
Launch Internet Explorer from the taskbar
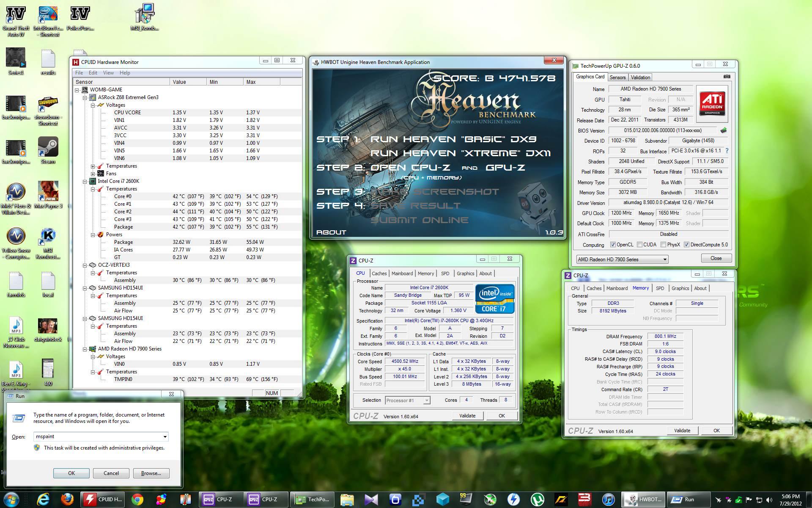click(43, 500)
